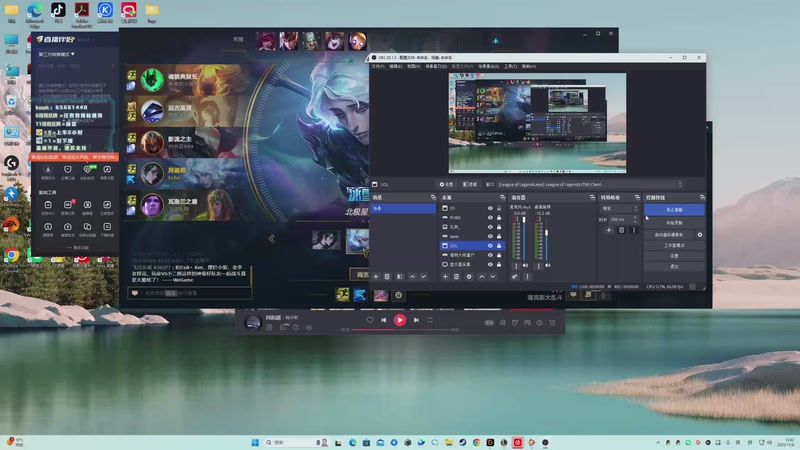Adjust the transition duration stepper
The width and height of the screenshot is (800, 450).
(635, 219)
